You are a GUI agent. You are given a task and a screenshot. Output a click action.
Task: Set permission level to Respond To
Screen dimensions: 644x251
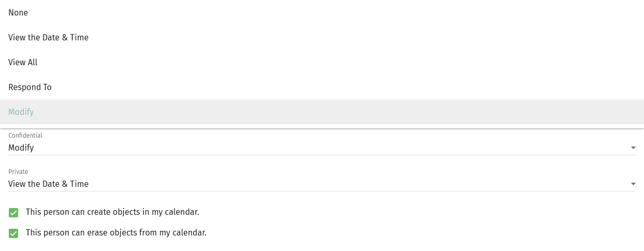coord(30,87)
